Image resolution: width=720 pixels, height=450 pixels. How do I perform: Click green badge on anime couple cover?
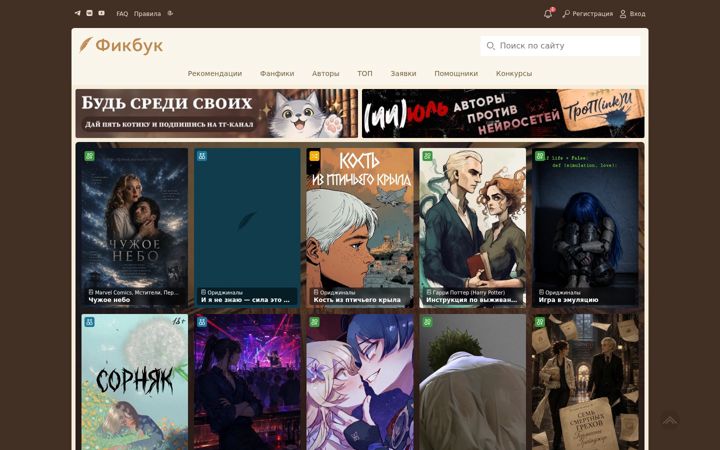(315, 322)
